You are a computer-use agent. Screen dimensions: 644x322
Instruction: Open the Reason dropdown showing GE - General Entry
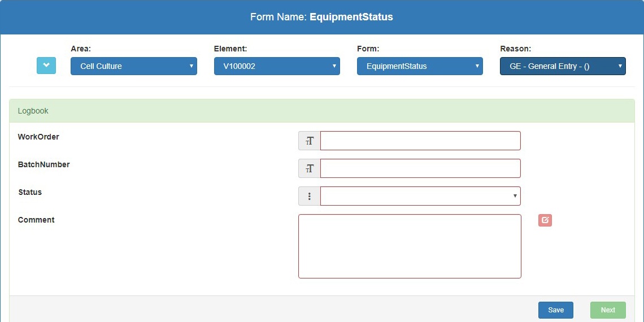click(563, 66)
